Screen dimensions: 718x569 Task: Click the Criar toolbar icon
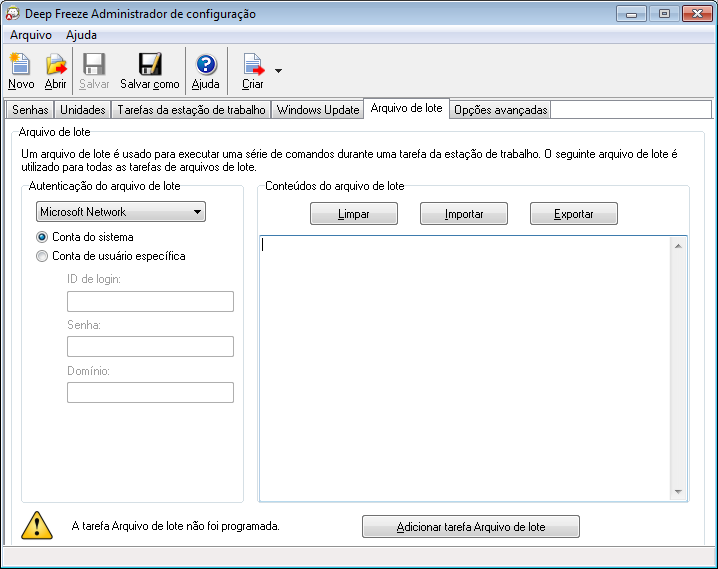point(253,66)
